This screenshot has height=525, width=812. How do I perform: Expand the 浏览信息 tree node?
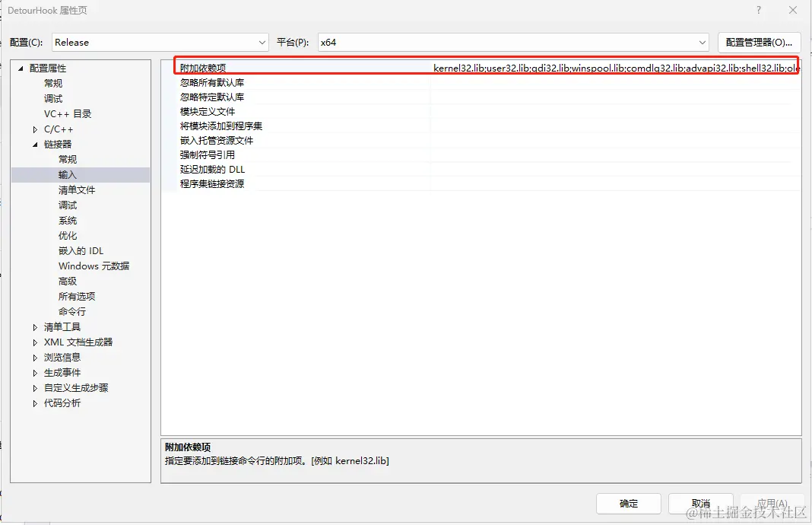tap(35, 358)
